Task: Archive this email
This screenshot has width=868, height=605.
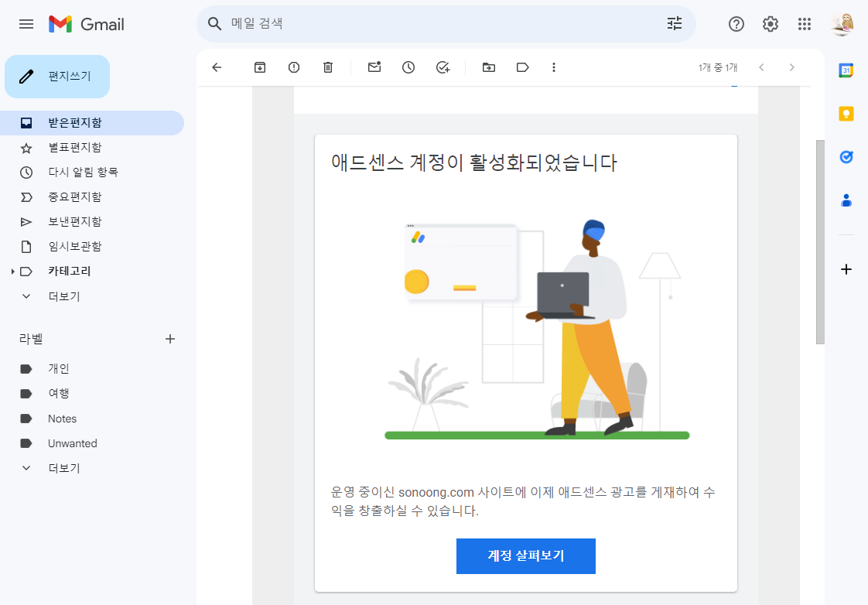Action: coord(260,67)
